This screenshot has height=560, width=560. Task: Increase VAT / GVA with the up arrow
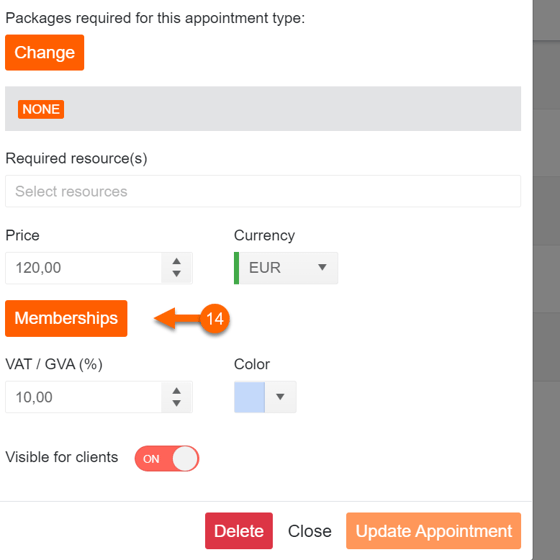(x=176, y=391)
